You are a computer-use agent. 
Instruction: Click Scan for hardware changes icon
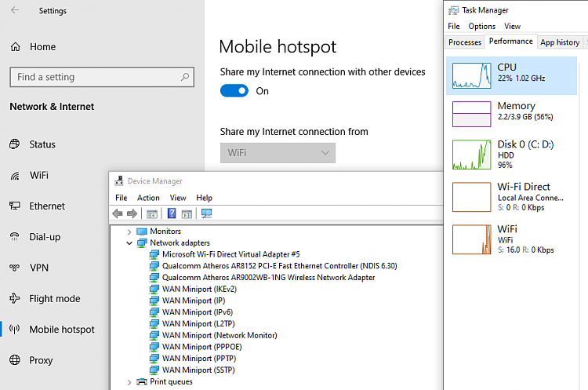[207, 213]
